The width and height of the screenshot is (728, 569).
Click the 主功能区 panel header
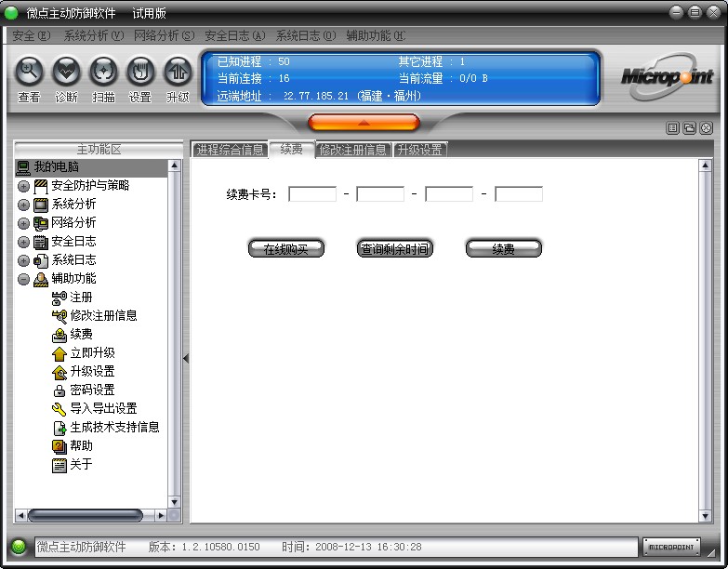[99, 150]
